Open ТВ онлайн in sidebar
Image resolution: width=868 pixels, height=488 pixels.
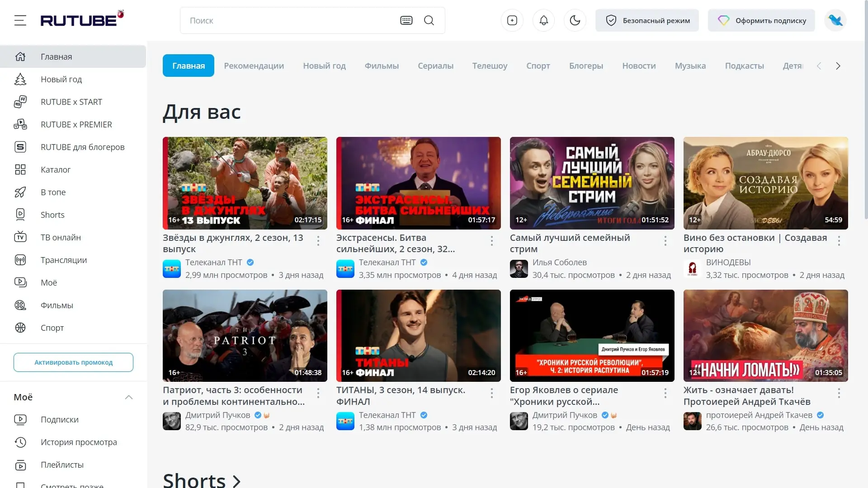(x=61, y=237)
